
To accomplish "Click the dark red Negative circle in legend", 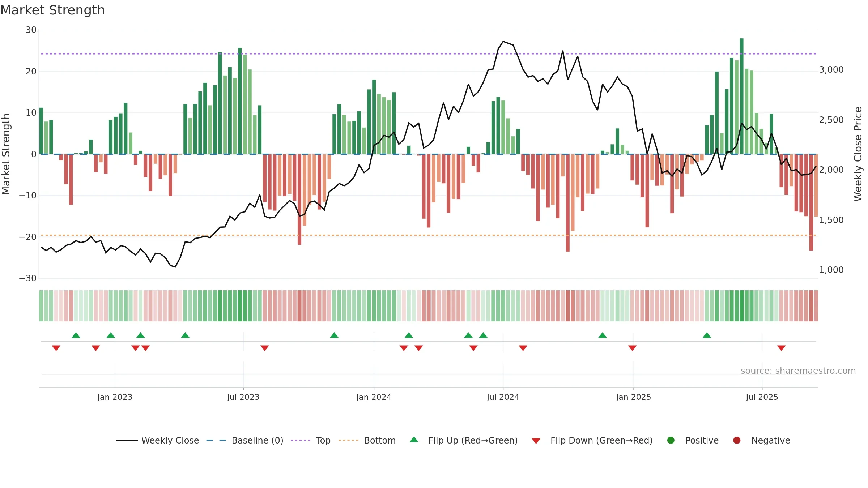I will pyautogui.click(x=737, y=440).
